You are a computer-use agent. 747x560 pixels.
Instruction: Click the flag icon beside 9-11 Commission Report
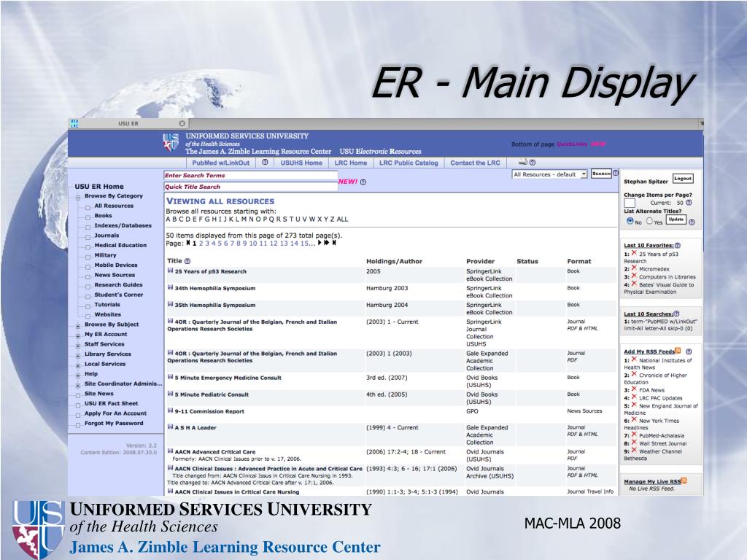tap(170, 411)
